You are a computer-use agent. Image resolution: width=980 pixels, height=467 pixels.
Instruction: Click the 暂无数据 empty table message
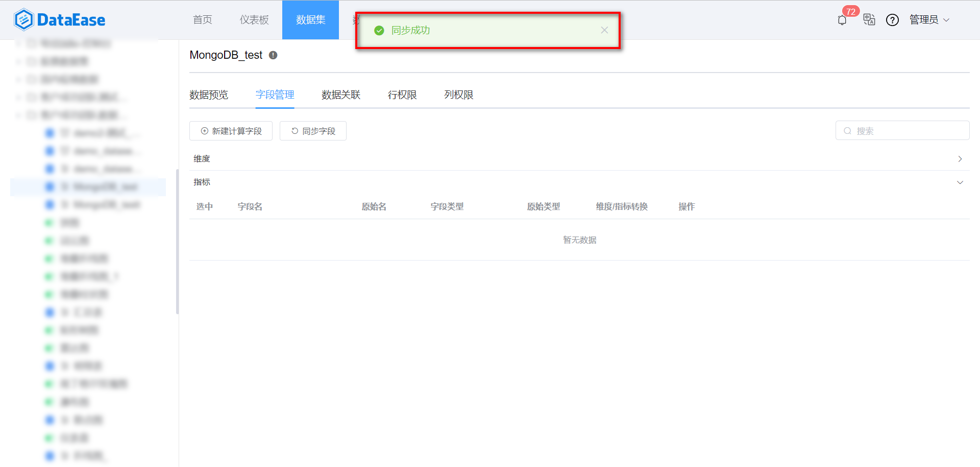point(580,240)
